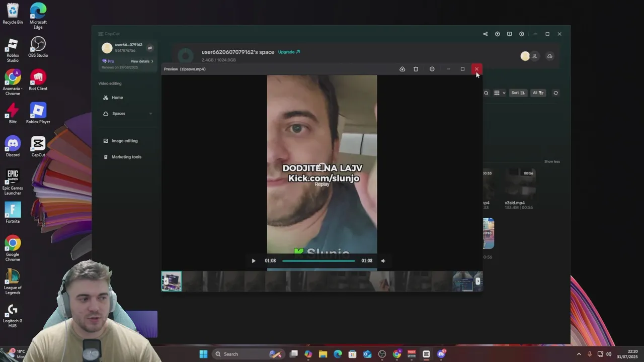Search files with the magnifier icon
644x362 pixels.
click(486, 93)
